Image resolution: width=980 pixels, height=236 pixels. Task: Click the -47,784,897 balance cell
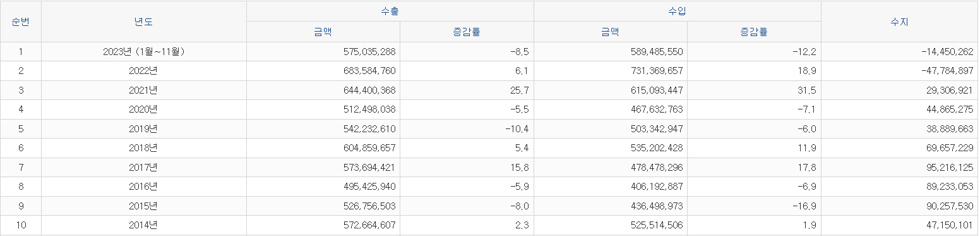[899, 71]
